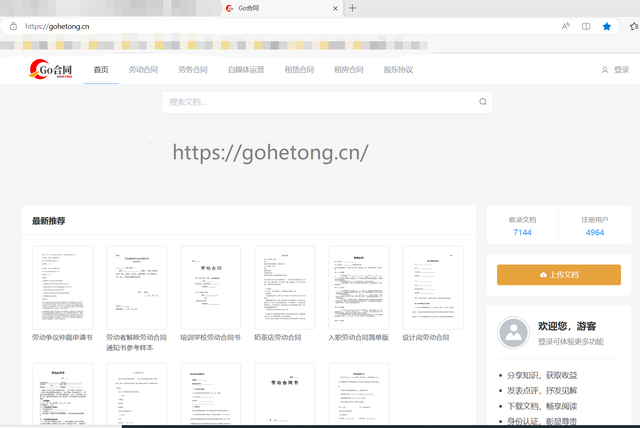
Task: Open a new browser tab with plus
Action: pyautogui.click(x=352, y=8)
